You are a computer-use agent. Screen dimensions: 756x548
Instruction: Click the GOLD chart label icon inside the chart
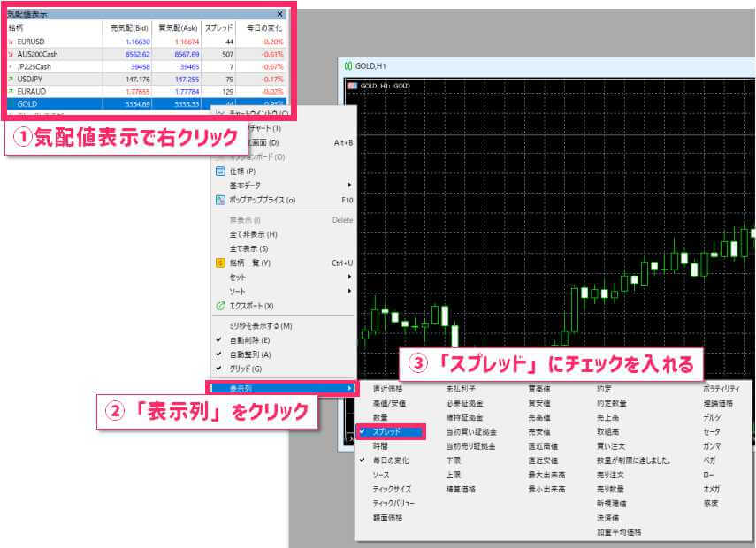pyautogui.click(x=352, y=84)
